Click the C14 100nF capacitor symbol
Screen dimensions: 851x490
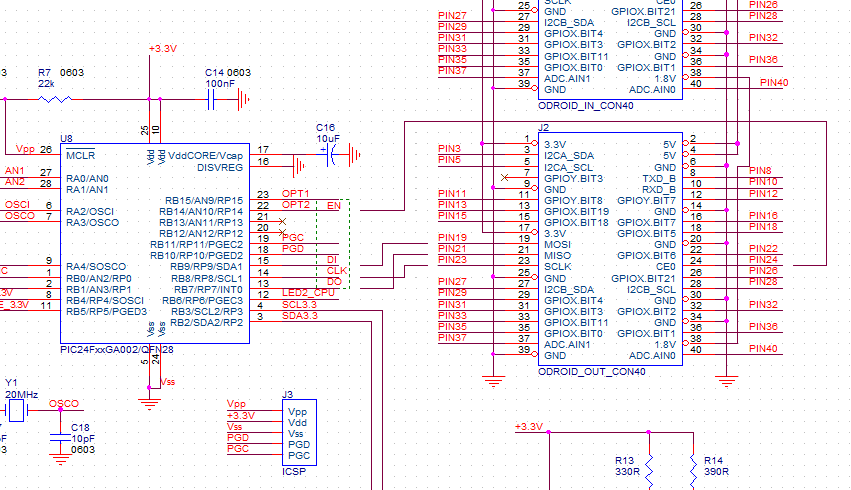coord(211,99)
